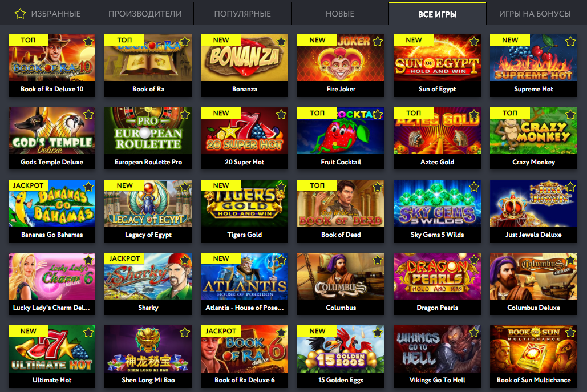Star the Gods Temple Deluxe tile
The width and height of the screenshot is (587, 392).
click(x=88, y=114)
